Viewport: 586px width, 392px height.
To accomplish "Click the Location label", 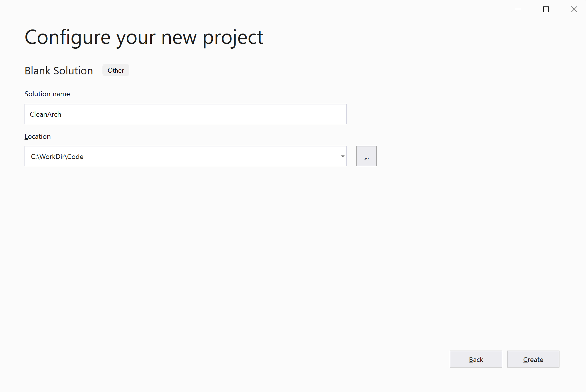I will tap(37, 136).
